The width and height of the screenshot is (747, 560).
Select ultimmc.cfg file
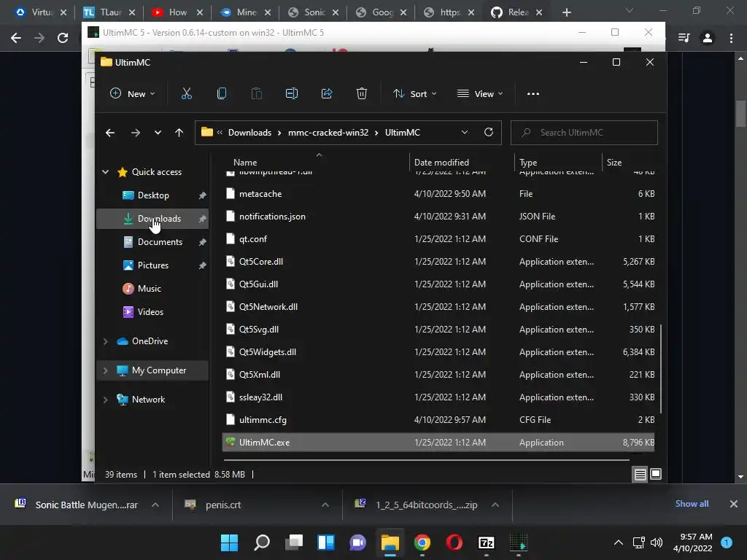263,420
